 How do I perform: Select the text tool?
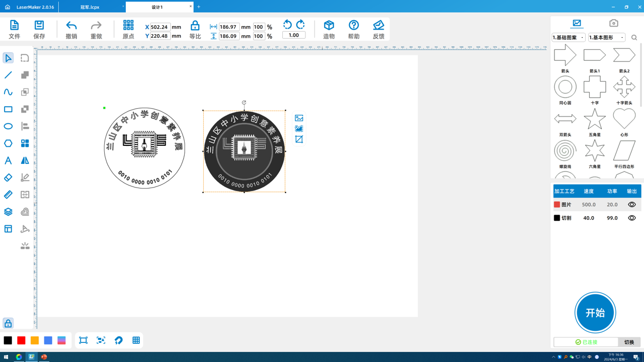tap(8, 160)
